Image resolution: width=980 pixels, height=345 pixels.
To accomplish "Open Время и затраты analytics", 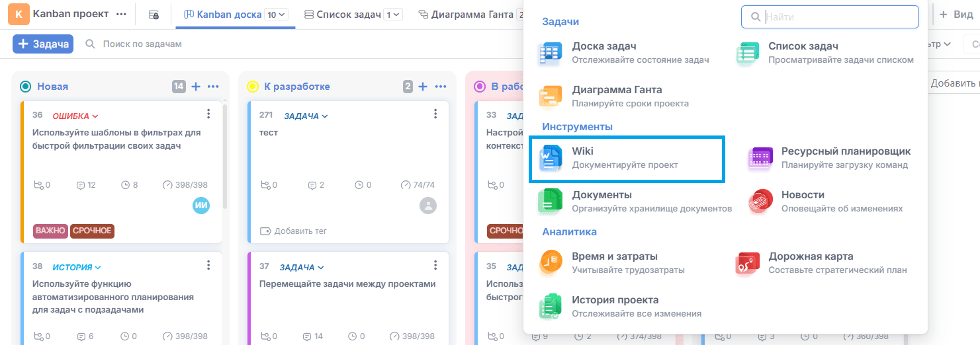I will coord(614,262).
